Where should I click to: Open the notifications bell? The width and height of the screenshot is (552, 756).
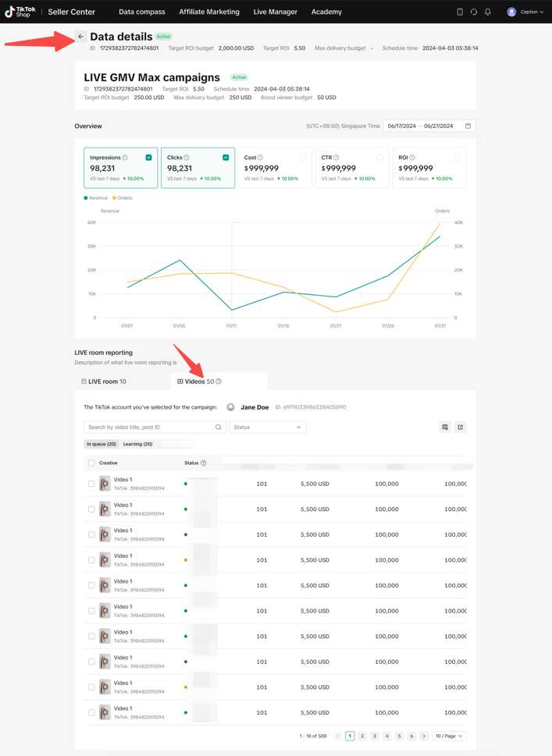pos(488,12)
